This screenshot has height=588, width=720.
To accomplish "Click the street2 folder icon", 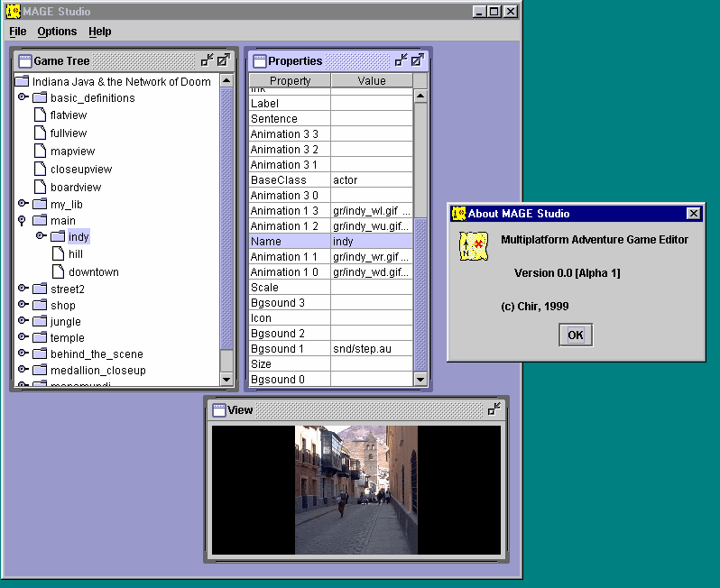I will [40, 289].
